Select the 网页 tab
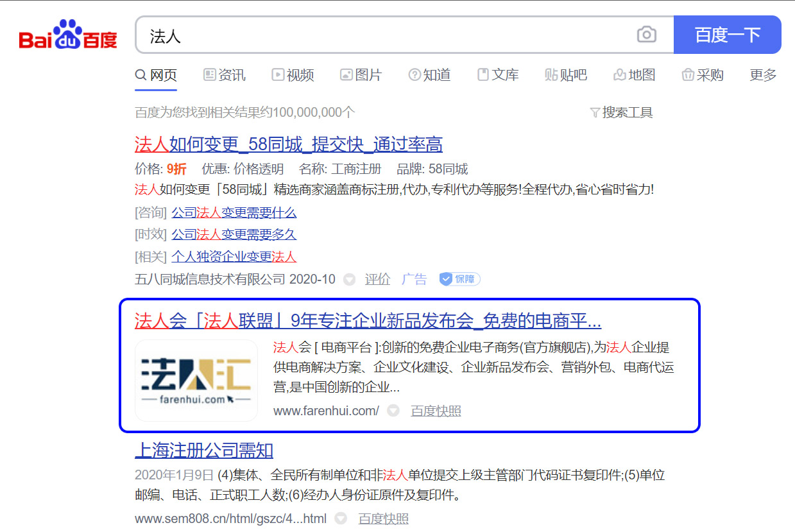795x532 pixels. (x=156, y=75)
